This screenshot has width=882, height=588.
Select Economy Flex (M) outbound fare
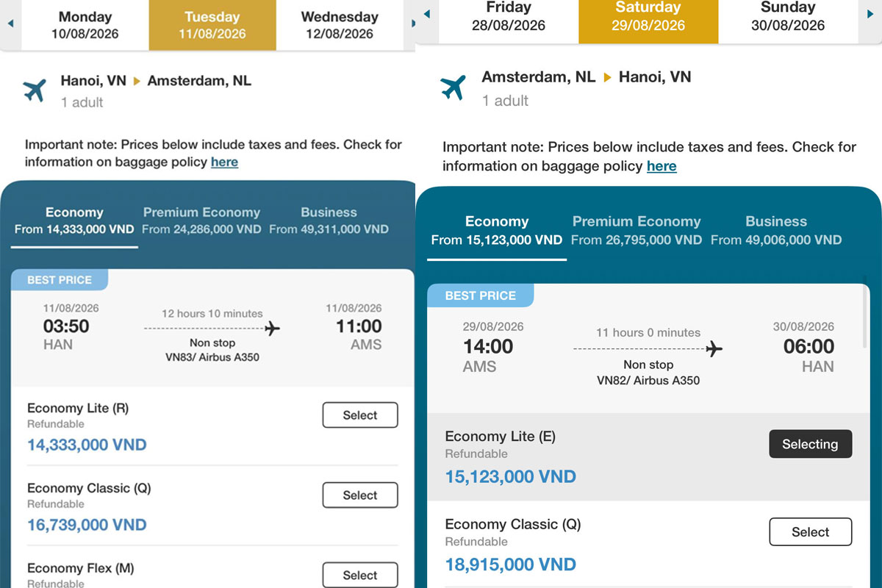coord(360,575)
